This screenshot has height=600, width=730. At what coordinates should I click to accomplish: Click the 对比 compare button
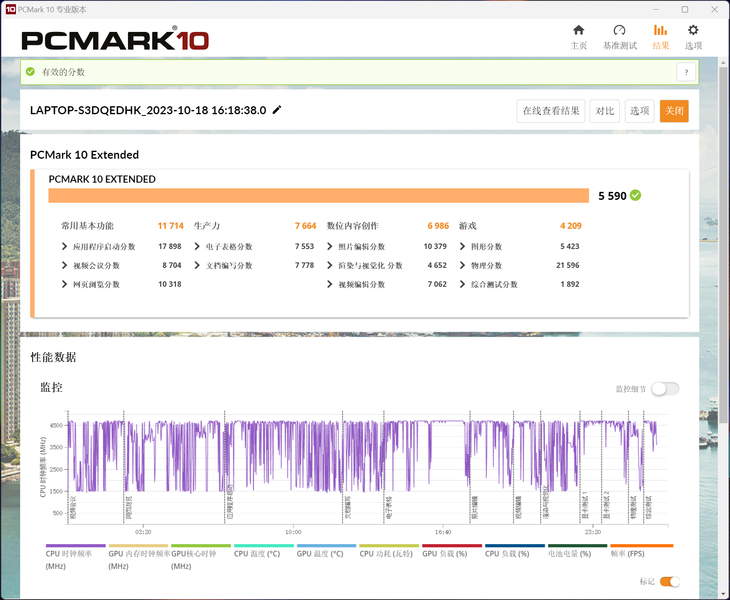click(604, 111)
